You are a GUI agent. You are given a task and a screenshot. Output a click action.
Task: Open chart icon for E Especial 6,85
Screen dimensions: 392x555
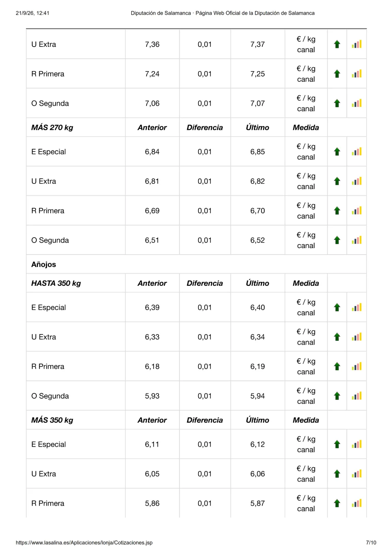click(x=357, y=152)
